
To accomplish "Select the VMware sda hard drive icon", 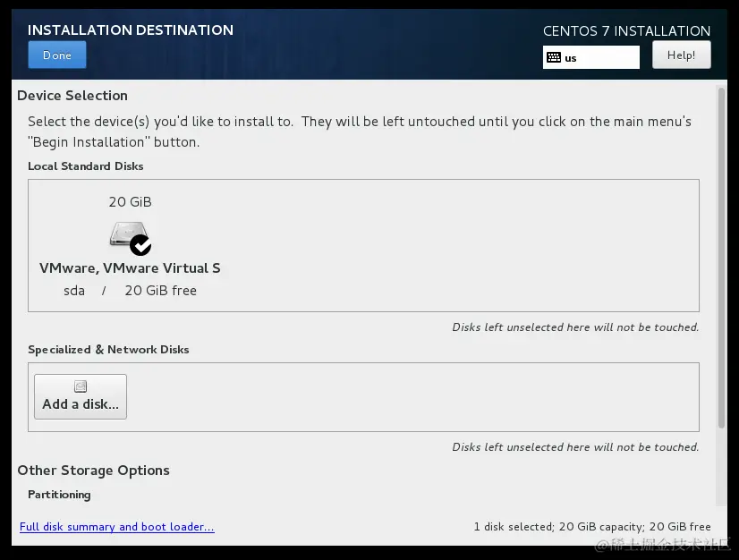I will point(128,234).
